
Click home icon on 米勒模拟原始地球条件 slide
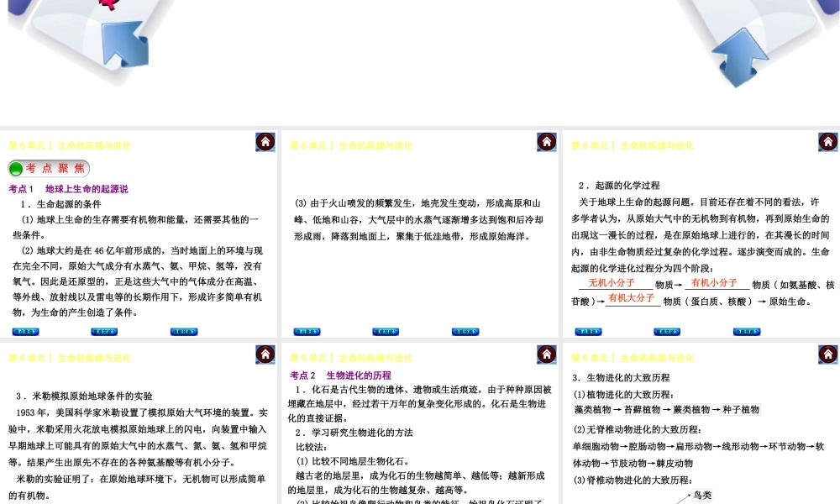pyautogui.click(x=265, y=354)
